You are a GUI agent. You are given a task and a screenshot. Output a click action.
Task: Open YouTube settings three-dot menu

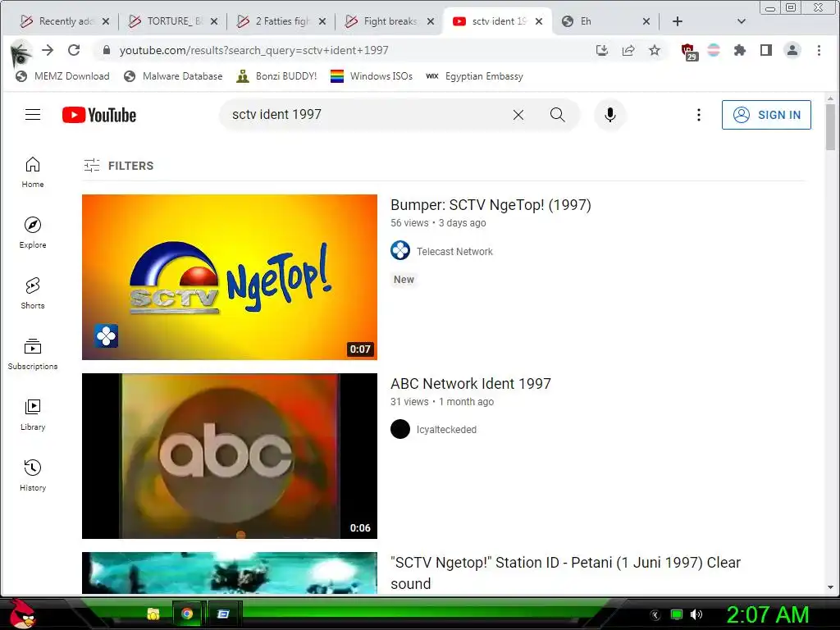(x=699, y=115)
